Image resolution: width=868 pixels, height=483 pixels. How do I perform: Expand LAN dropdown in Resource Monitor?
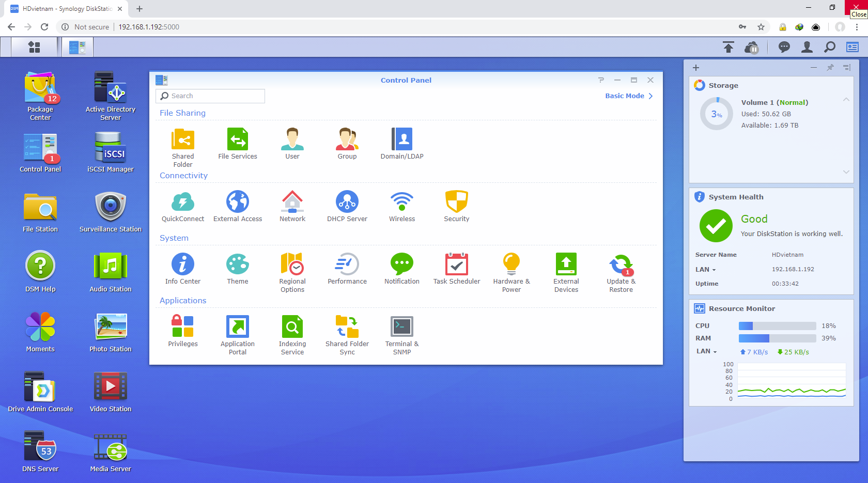pos(707,351)
